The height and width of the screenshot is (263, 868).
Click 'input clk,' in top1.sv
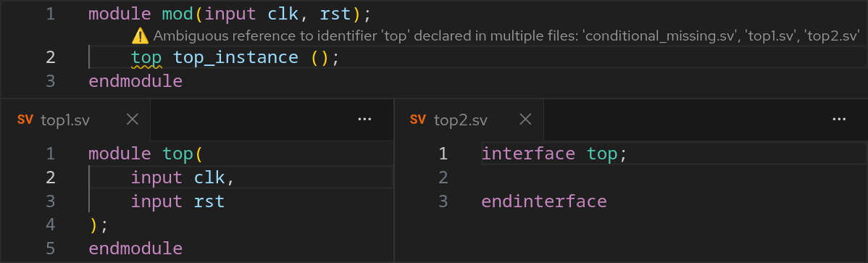[x=183, y=178]
